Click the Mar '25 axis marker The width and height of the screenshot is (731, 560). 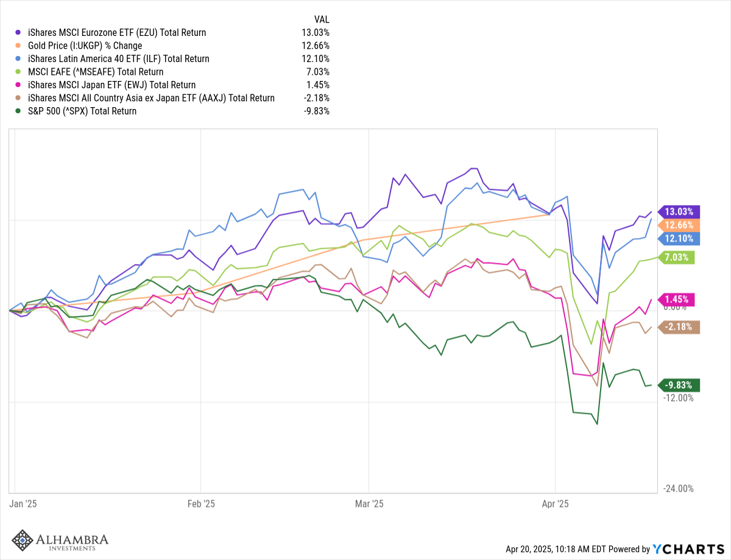[369, 504]
